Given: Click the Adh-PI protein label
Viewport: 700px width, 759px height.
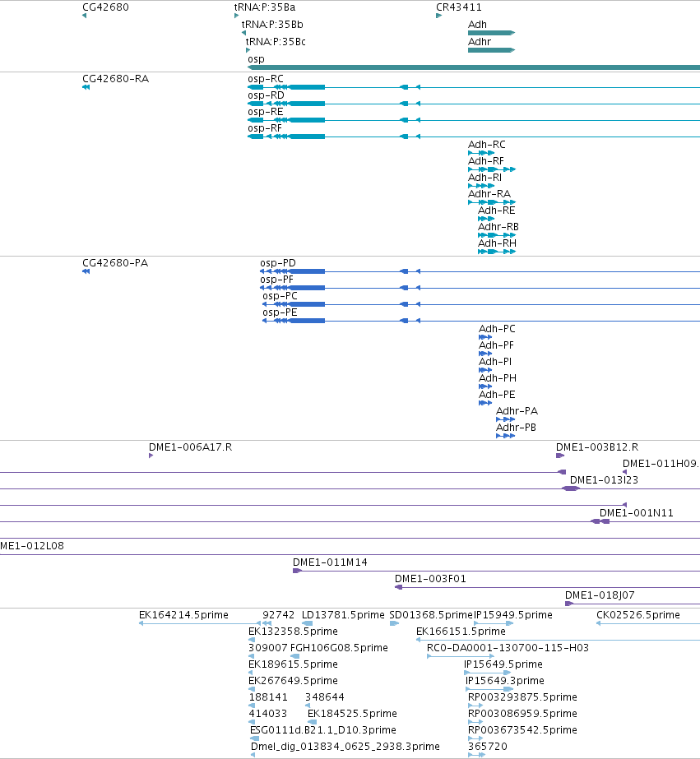Looking at the screenshot, I should click(495, 362).
